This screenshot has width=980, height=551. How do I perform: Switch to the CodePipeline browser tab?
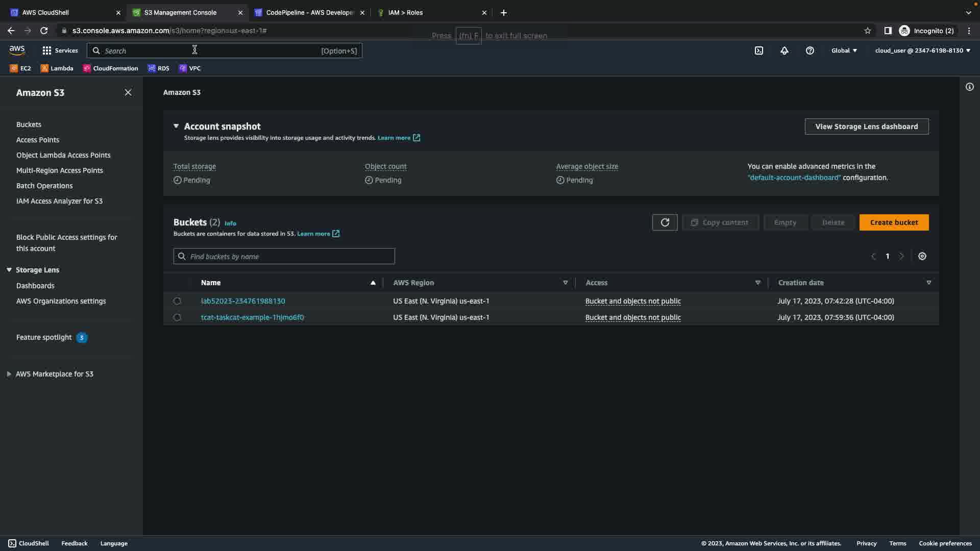(309, 13)
